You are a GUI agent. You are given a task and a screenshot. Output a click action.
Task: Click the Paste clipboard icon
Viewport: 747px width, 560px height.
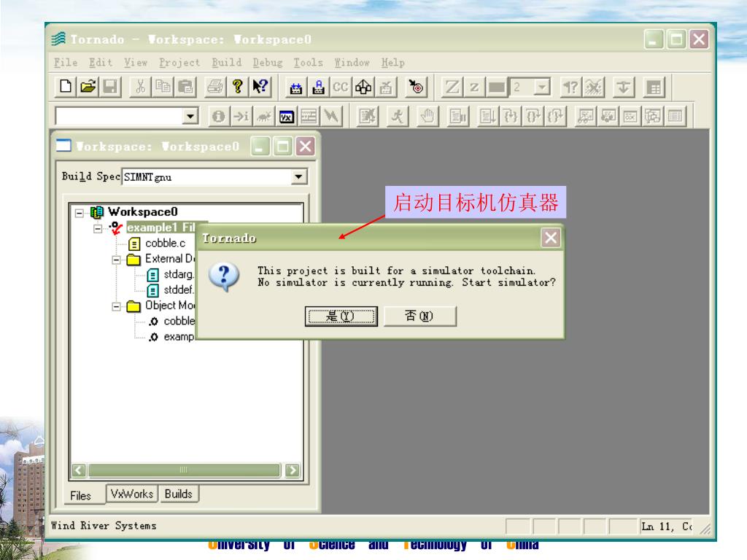click(185, 86)
